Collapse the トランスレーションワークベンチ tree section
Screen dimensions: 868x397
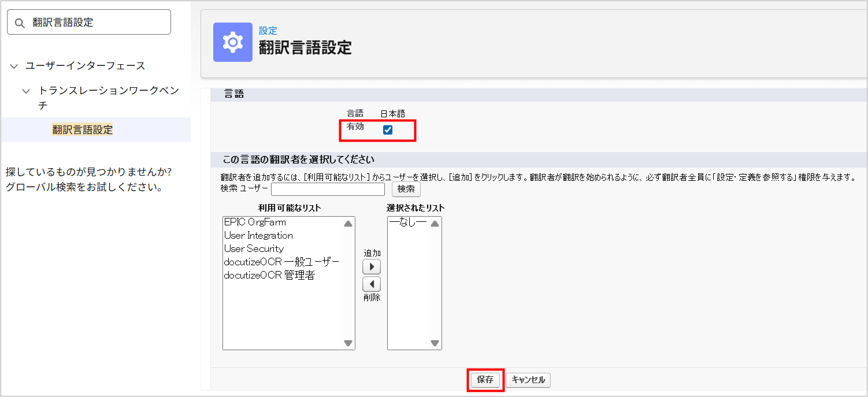point(25,91)
